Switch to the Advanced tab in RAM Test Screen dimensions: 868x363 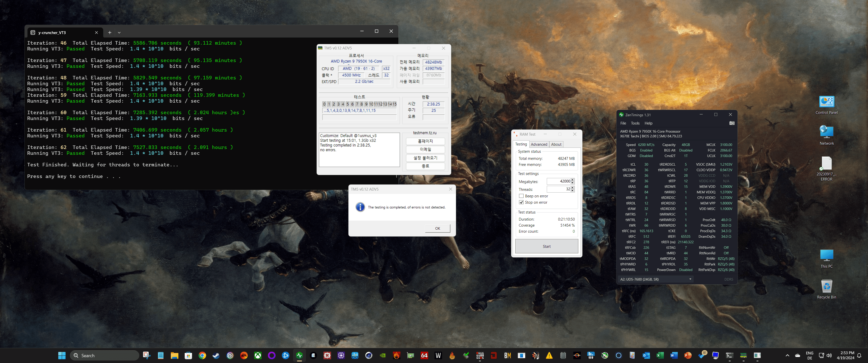click(539, 144)
